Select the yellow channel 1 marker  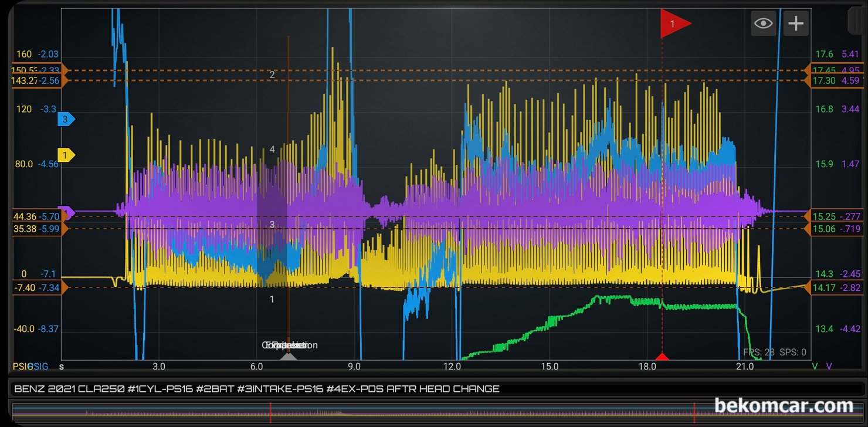pyautogui.click(x=66, y=155)
